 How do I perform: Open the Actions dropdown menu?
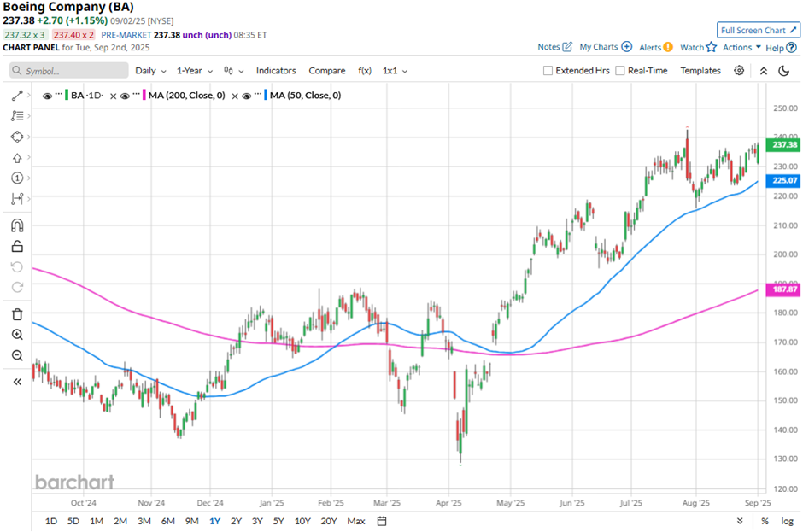(x=741, y=47)
